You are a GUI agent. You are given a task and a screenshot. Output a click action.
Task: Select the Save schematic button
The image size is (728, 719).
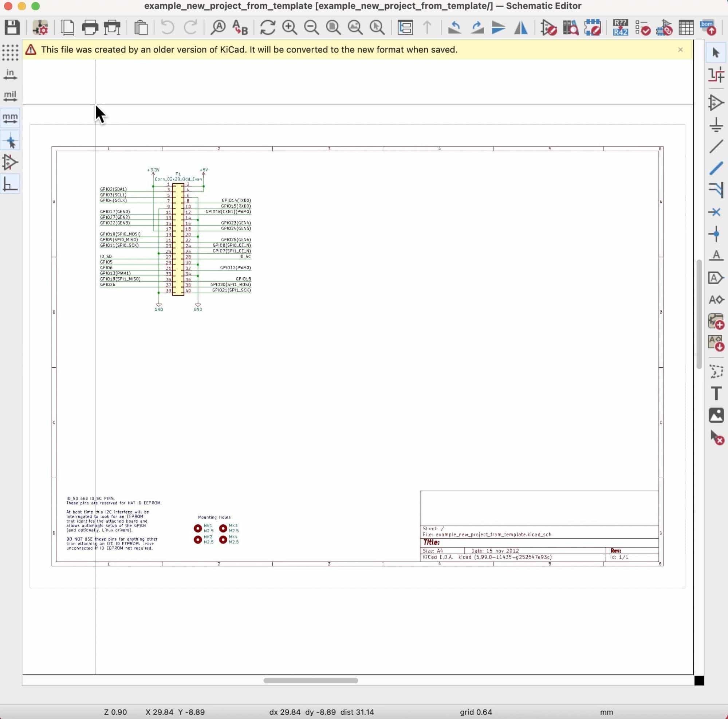[x=12, y=28]
